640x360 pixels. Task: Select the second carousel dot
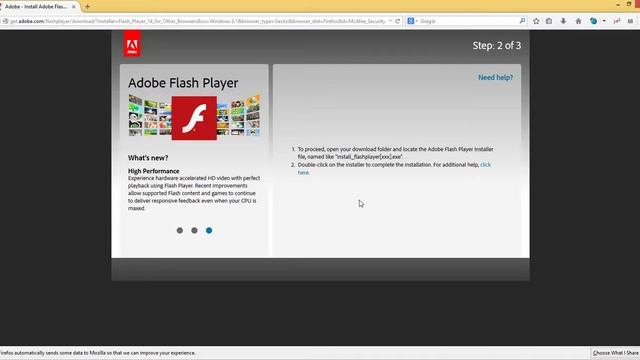point(194,231)
